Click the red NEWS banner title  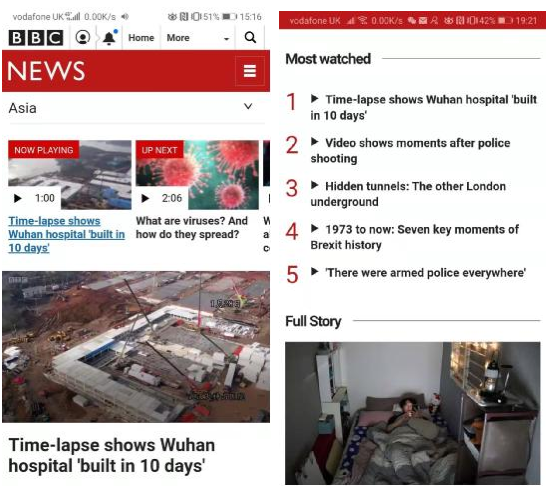pyautogui.click(x=46, y=71)
